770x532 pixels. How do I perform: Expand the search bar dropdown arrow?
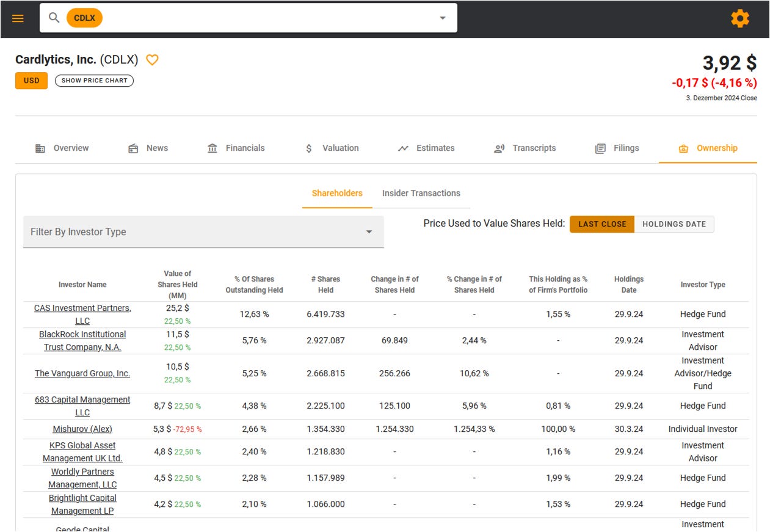(x=443, y=18)
